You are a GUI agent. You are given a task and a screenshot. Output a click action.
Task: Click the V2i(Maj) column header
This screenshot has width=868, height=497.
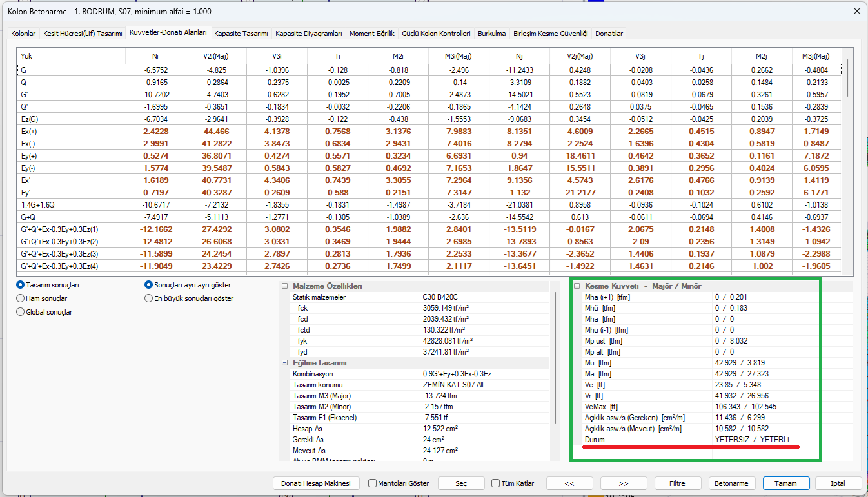[x=216, y=56]
